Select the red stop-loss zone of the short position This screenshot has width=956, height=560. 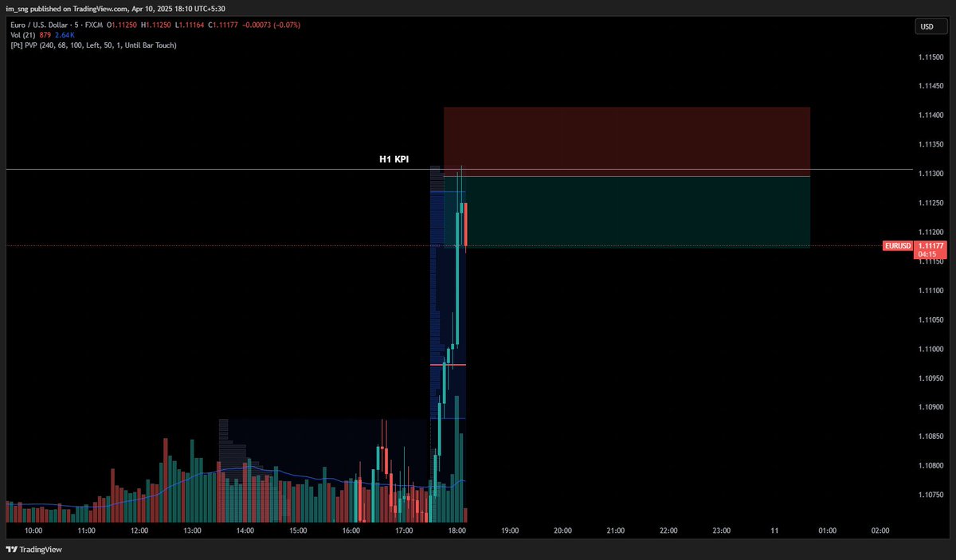(x=627, y=141)
